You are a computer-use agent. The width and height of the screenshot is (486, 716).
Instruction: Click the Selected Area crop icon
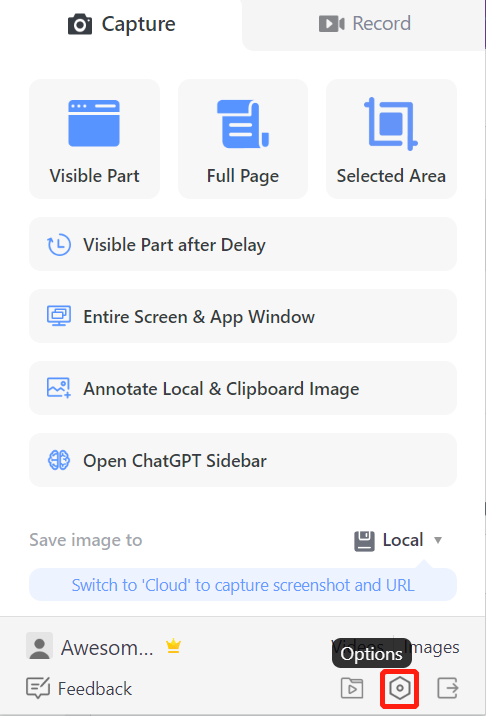click(391, 123)
